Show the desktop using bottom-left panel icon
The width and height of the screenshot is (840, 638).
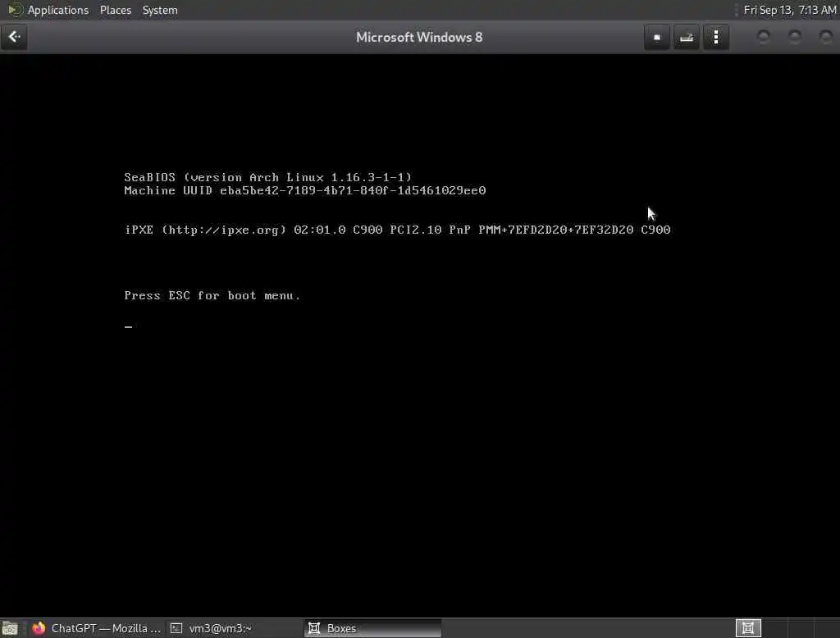10,628
